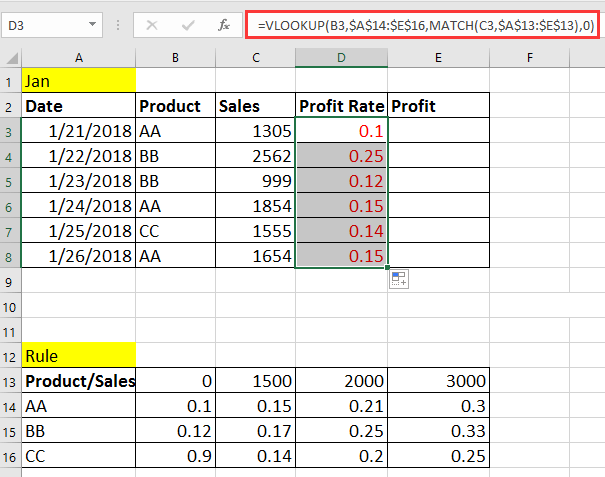Select column F header
This screenshot has height=477, width=605.
[x=529, y=58]
